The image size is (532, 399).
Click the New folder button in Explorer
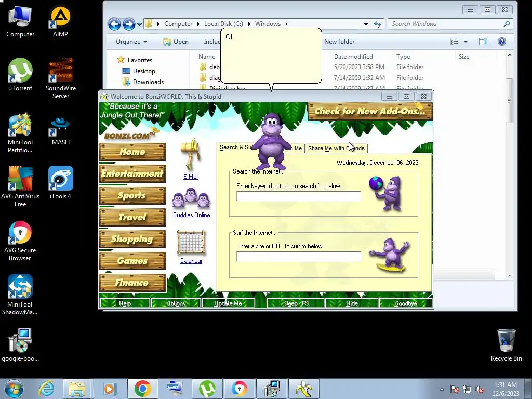click(x=339, y=42)
